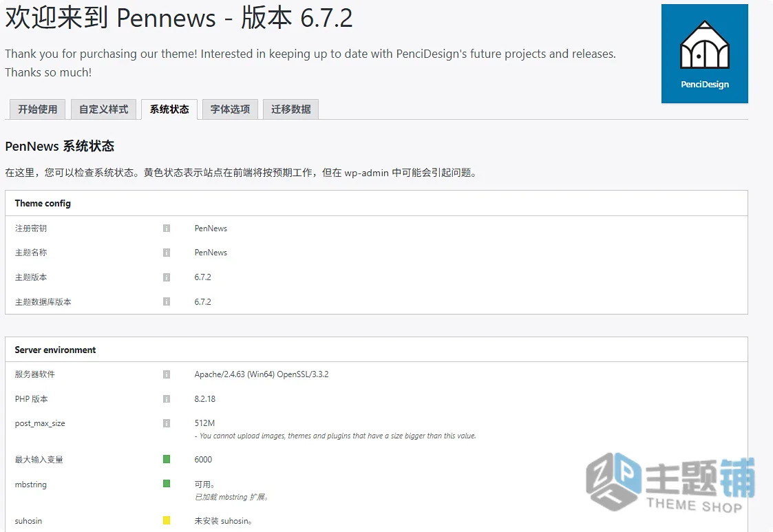Click the info icon beside post_max_size

(x=167, y=423)
